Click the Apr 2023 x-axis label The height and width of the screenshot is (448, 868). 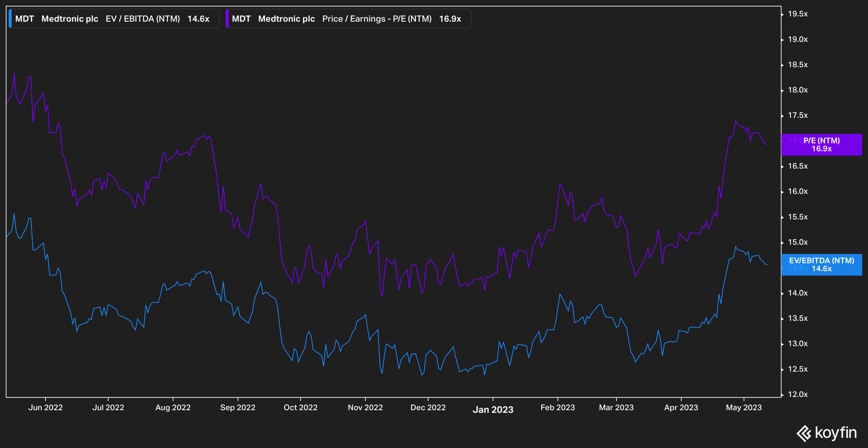point(681,408)
